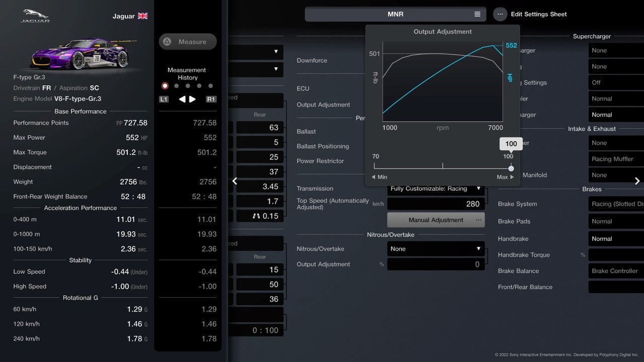Image resolution: width=644 pixels, height=362 pixels.
Task: Click the Output Adjustment slider minimum at 70
Action: (x=374, y=165)
